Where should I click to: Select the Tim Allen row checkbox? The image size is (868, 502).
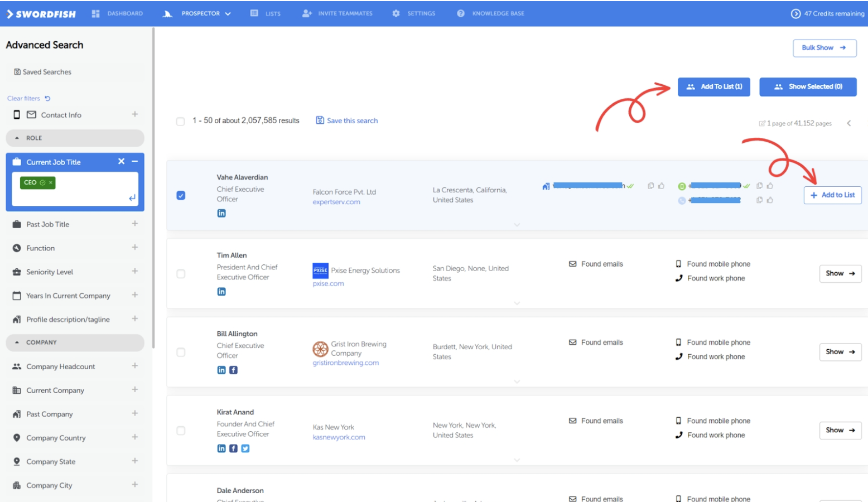(x=181, y=274)
